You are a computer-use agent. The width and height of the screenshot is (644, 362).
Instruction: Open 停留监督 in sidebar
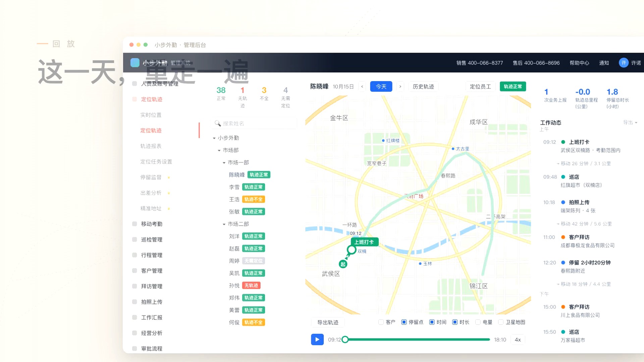(151, 177)
